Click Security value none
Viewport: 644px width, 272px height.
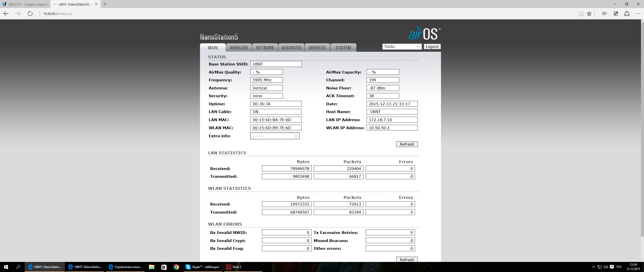(267, 96)
